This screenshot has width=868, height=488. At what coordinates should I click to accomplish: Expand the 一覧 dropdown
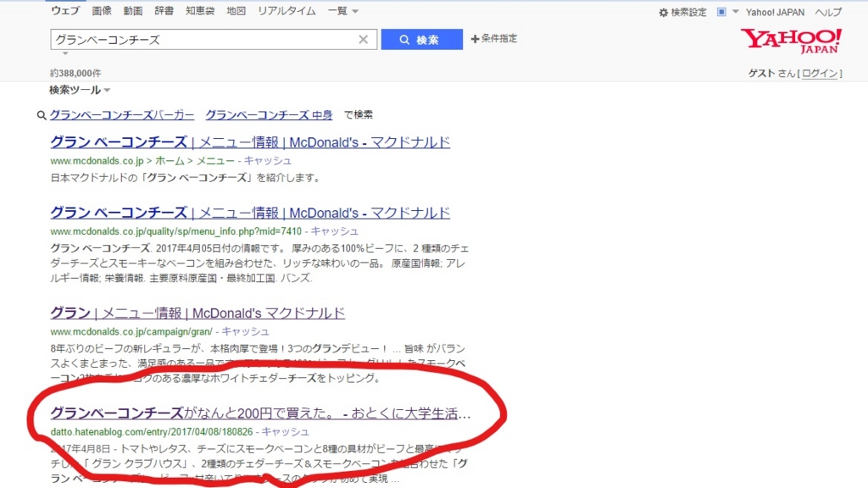coord(342,10)
